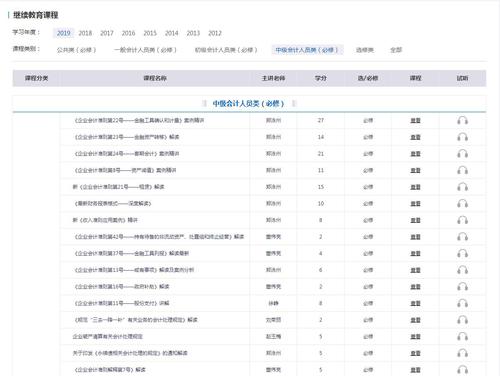Open 查看 link for 第21号租赁 course
Viewport: 500px width, 376px height.
pos(415,187)
